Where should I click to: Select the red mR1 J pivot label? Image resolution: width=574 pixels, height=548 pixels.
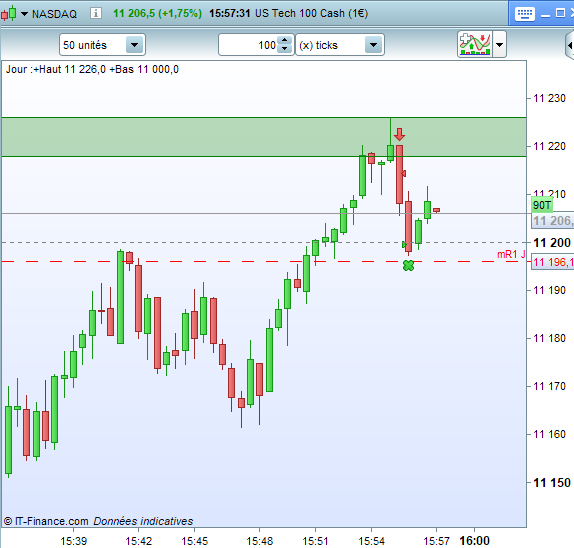(511, 254)
